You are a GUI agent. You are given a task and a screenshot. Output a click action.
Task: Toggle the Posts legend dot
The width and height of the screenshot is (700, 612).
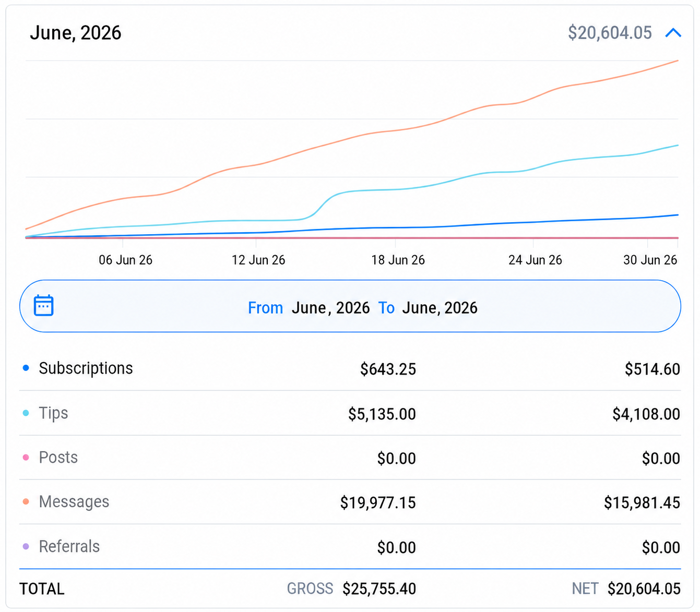coord(26,458)
